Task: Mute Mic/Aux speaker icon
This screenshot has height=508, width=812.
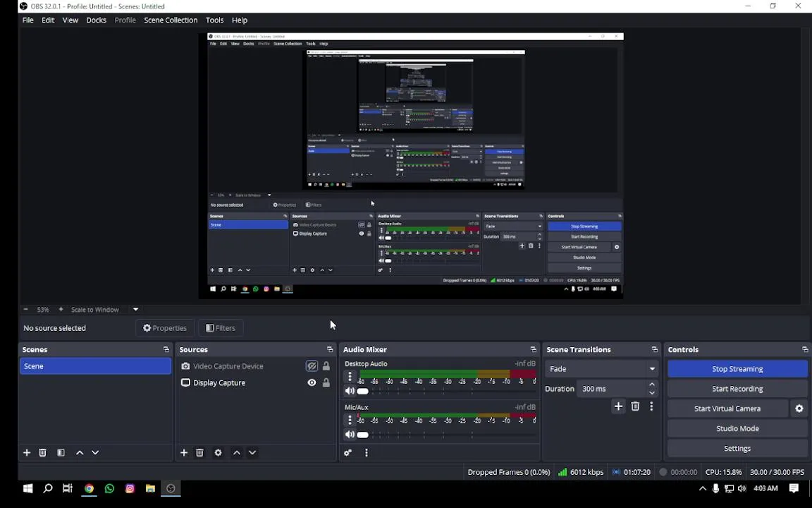Action: pos(350,435)
